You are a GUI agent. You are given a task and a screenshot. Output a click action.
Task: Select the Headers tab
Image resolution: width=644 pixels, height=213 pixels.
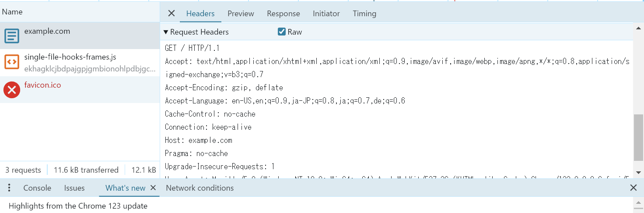[x=200, y=14]
